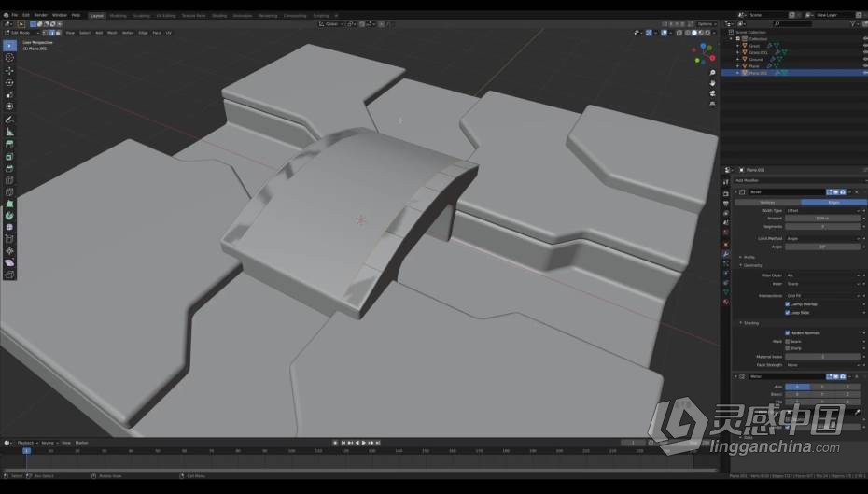The image size is (868, 494).
Task: Select the Bevel tool in the toolbar
Action: tap(9, 168)
